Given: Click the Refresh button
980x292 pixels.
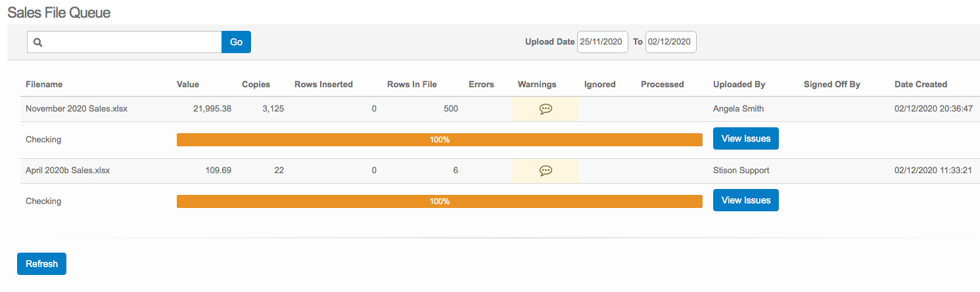Looking at the screenshot, I should click(x=41, y=264).
